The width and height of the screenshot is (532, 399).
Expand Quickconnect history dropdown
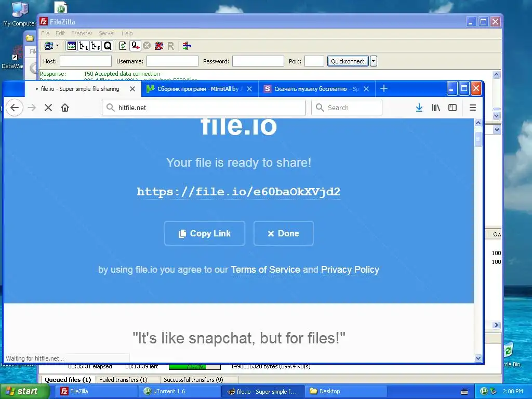373,61
